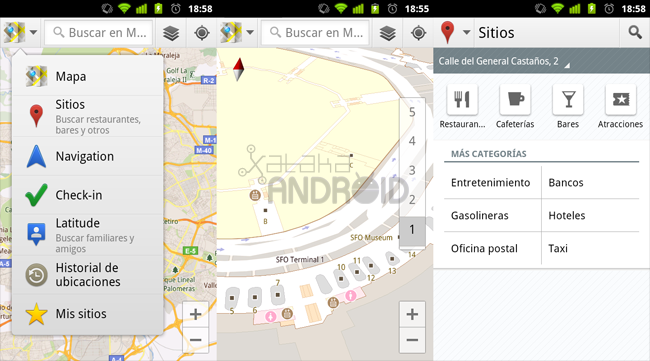Select Historial de ubicaciones

coord(87,275)
